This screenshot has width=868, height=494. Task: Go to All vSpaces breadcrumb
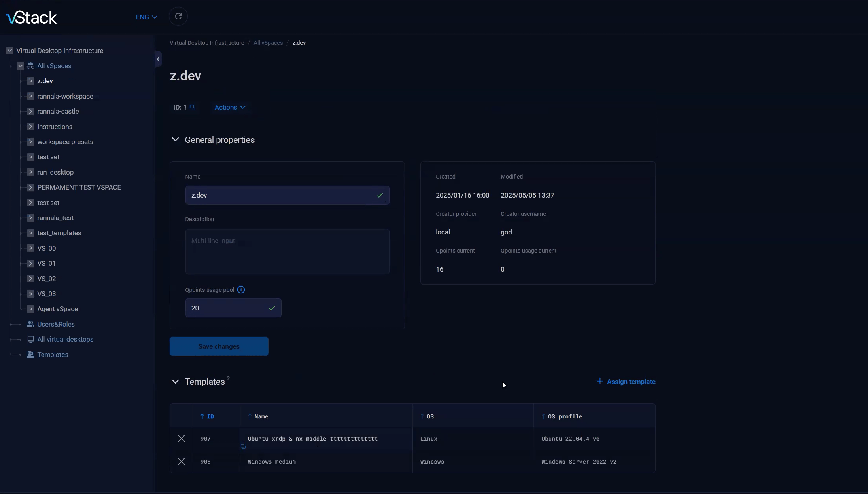(x=268, y=43)
